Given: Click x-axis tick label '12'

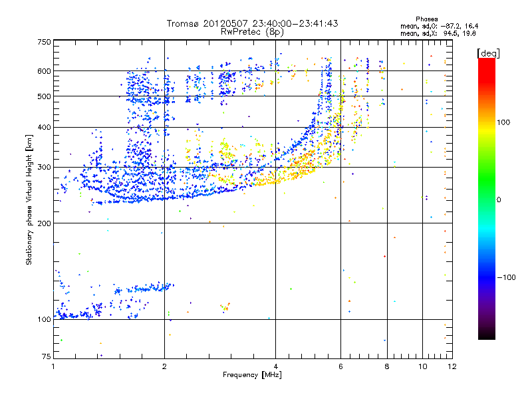Looking at the screenshot, I should point(452,366).
